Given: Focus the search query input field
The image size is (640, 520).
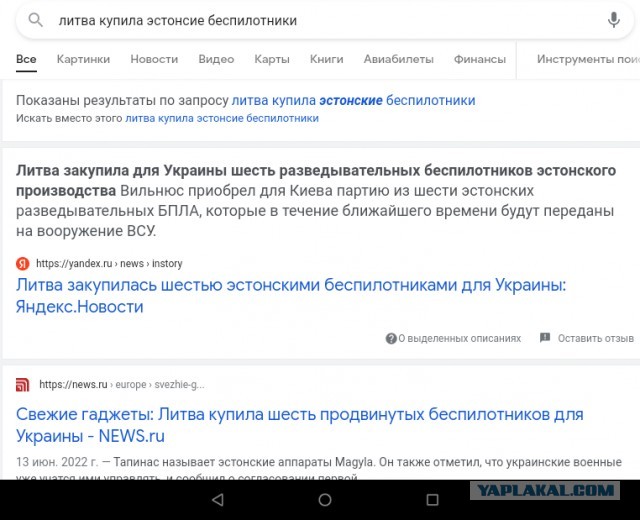Looking at the screenshot, I should pos(327,20).
